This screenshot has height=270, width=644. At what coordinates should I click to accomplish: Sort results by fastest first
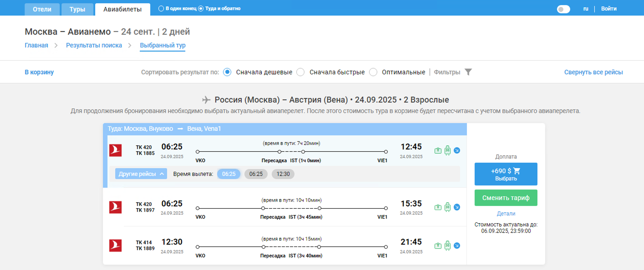coord(301,72)
